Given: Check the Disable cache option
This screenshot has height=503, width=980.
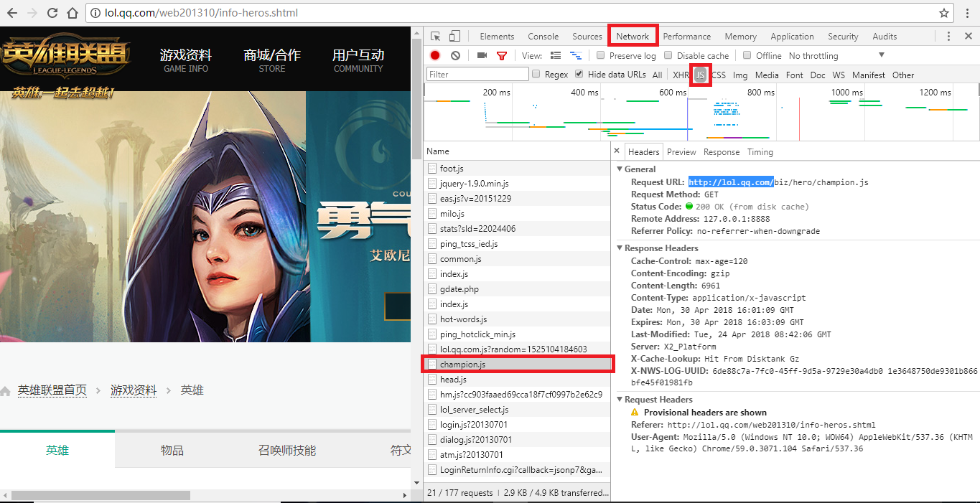Looking at the screenshot, I should 668,55.
